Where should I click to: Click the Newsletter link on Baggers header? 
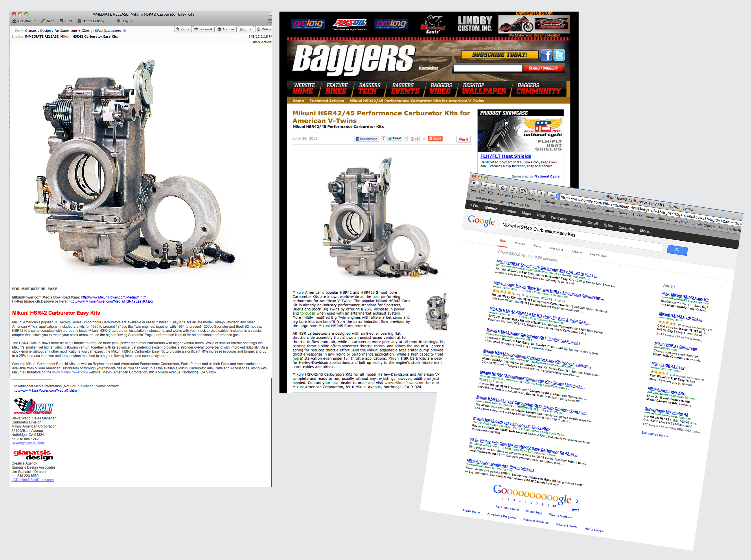[x=428, y=67]
